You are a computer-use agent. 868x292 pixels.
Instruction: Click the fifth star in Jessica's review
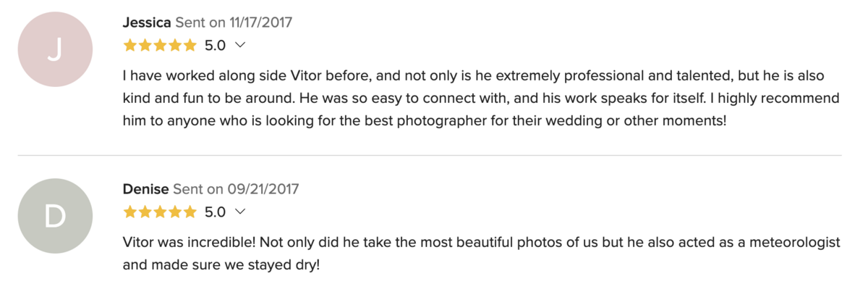[x=190, y=46]
